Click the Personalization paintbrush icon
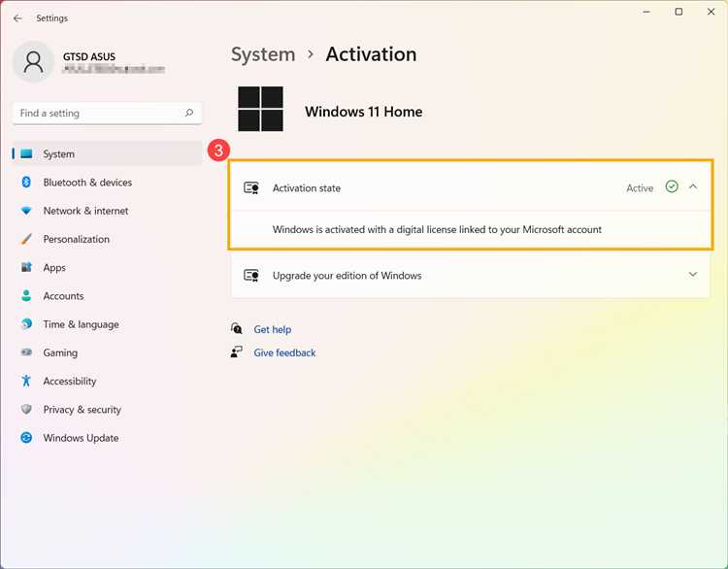 (26, 239)
